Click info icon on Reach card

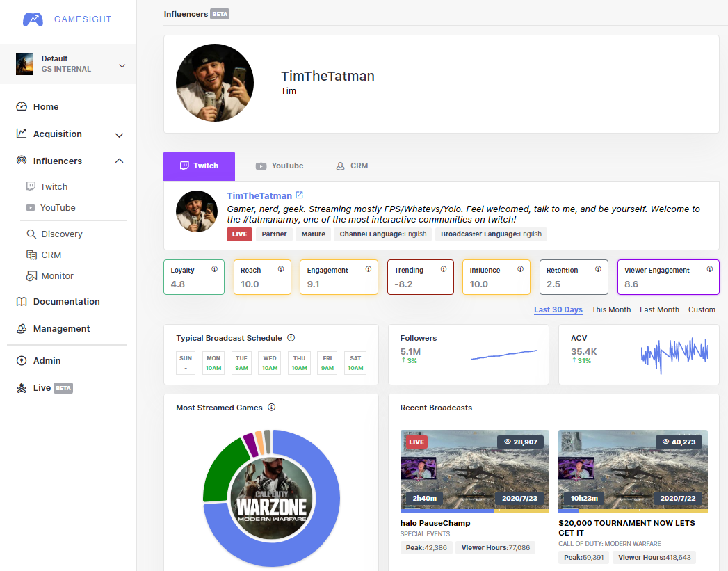pos(281,269)
